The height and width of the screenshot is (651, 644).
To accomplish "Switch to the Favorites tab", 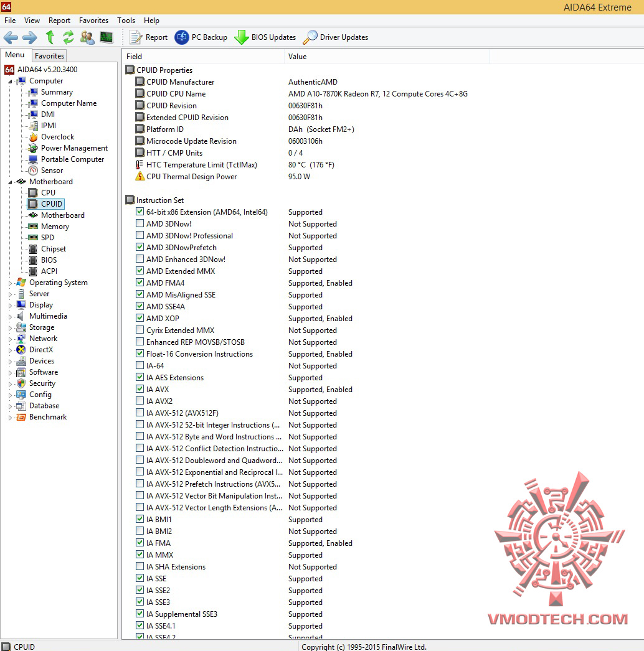I will pyautogui.click(x=49, y=55).
